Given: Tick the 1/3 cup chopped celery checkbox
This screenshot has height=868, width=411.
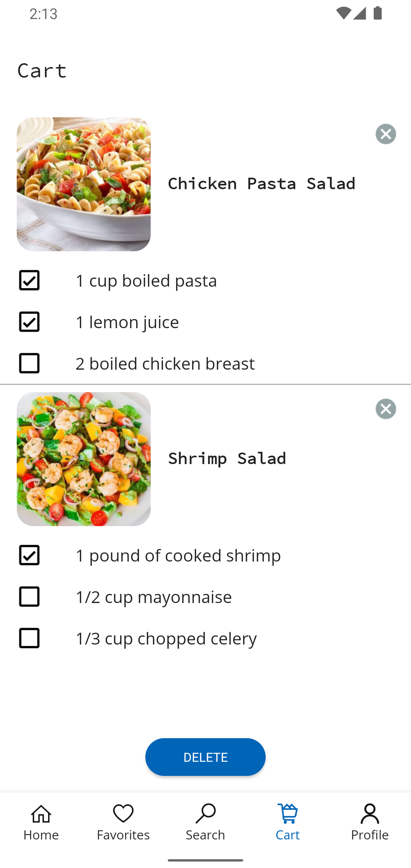Looking at the screenshot, I should pos(29,638).
